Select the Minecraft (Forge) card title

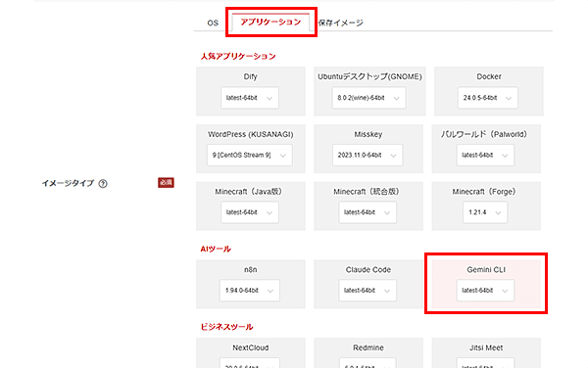484,192
